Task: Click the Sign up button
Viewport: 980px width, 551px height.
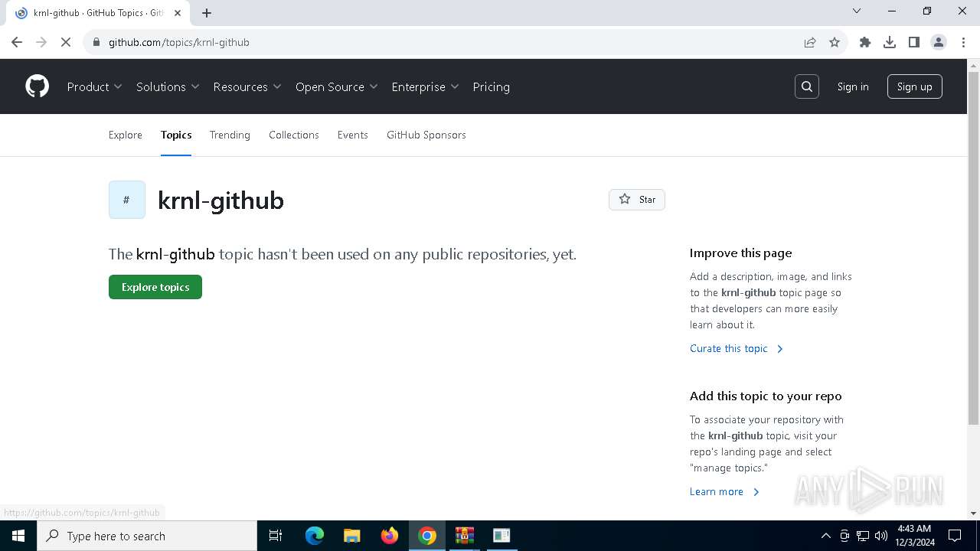Action: point(915,86)
